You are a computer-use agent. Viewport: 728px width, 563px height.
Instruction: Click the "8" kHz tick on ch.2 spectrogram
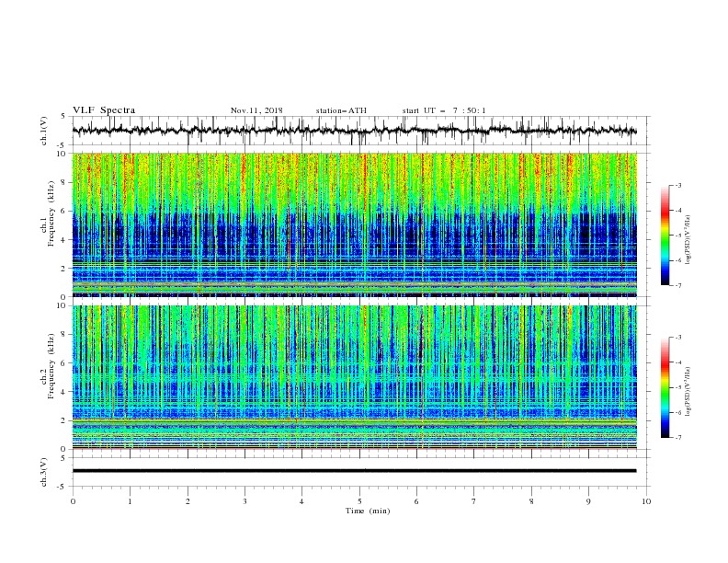63,335
